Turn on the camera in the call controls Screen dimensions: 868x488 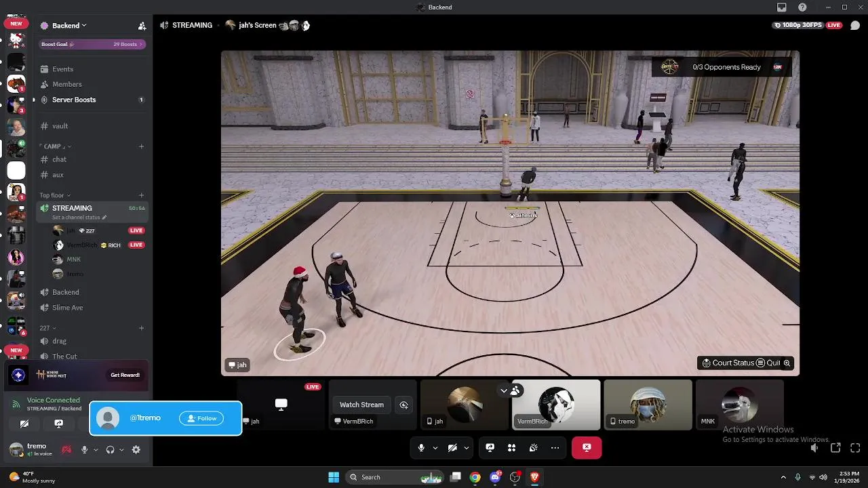(x=452, y=447)
